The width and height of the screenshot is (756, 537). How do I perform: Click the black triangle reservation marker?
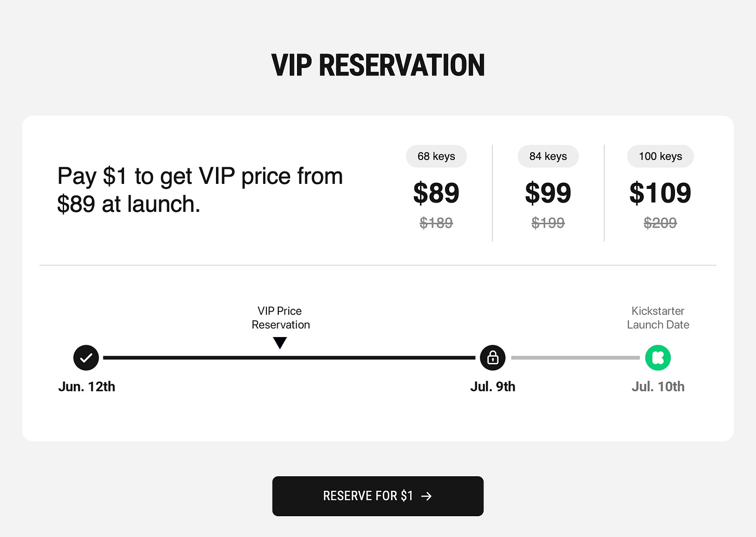[x=280, y=343]
